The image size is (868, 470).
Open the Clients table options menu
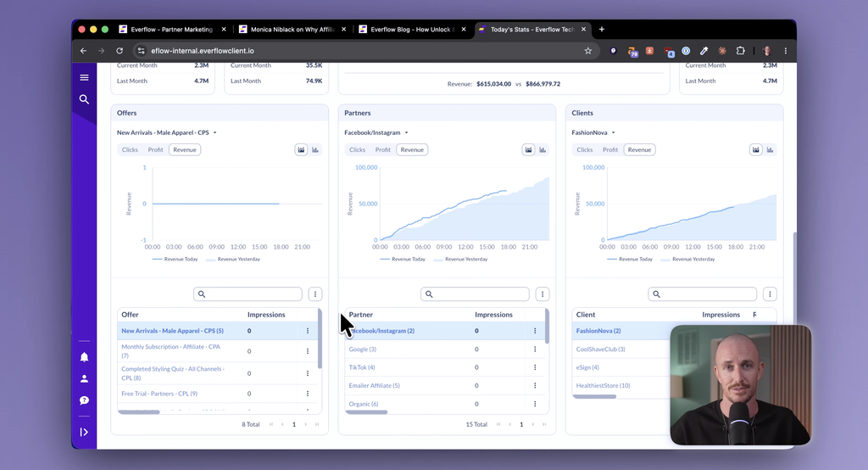tap(770, 294)
